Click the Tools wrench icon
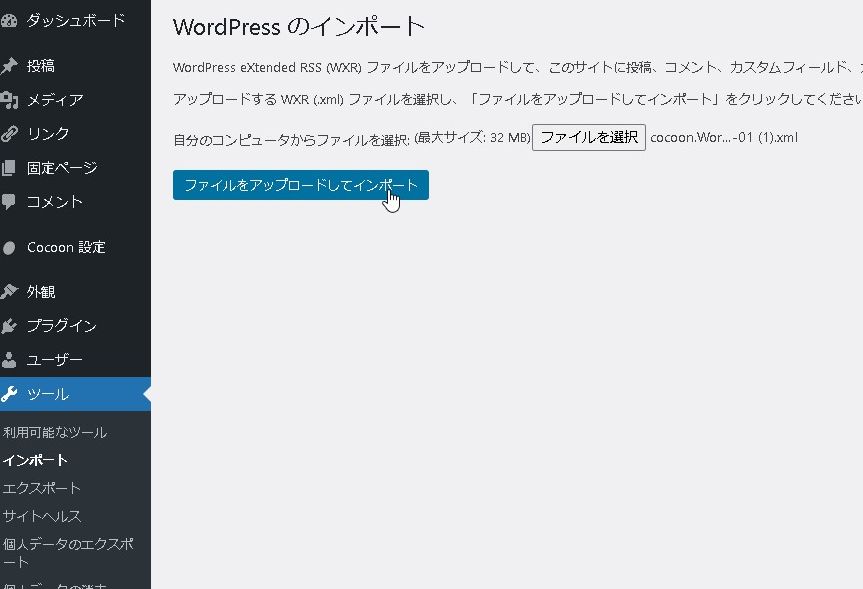Screen dimensions: 863x589 click(x=9, y=394)
